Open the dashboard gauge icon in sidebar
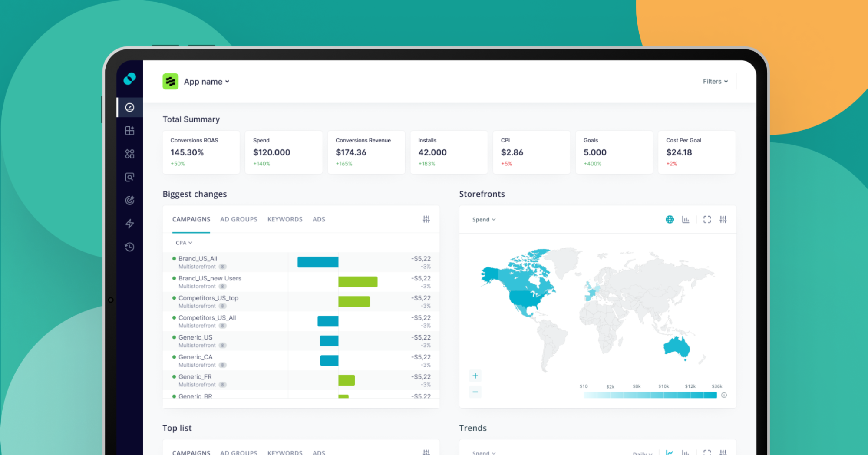Screen dimensions: 868x455 point(129,107)
